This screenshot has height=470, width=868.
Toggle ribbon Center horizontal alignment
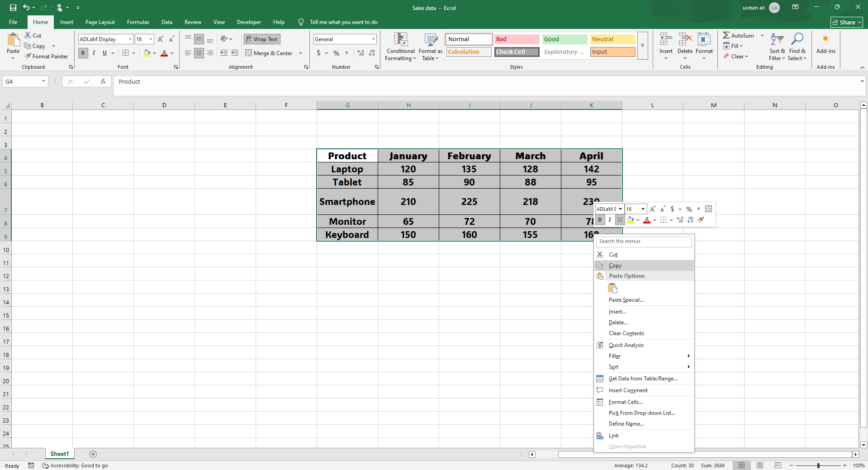[x=199, y=53]
